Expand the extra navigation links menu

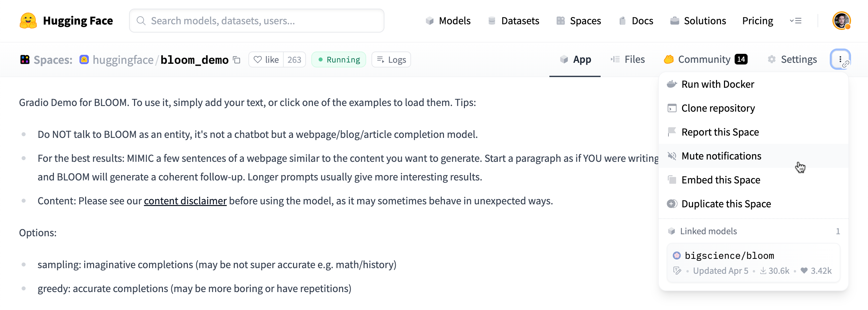pyautogui.click(x=796, y=21)
